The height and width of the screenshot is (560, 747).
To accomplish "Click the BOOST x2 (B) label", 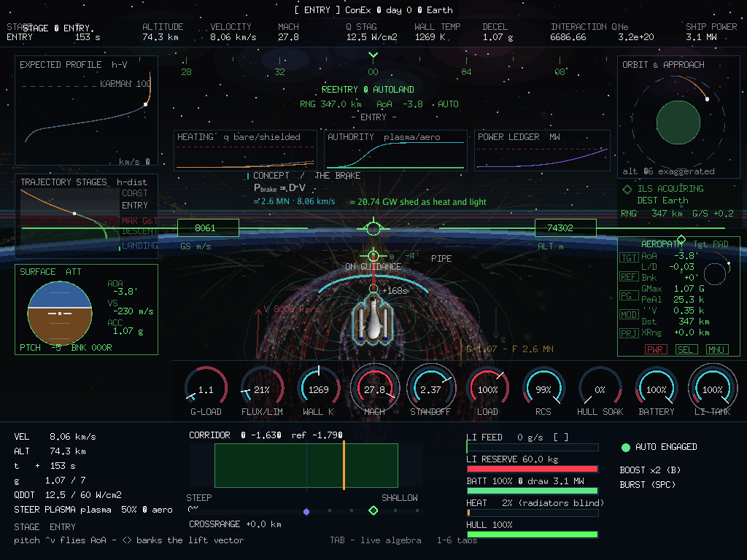I will [650, 470].
